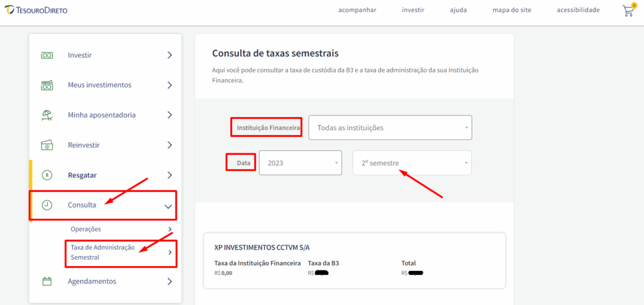Open the 2º semestre dropdown

(x=412, y=163)
